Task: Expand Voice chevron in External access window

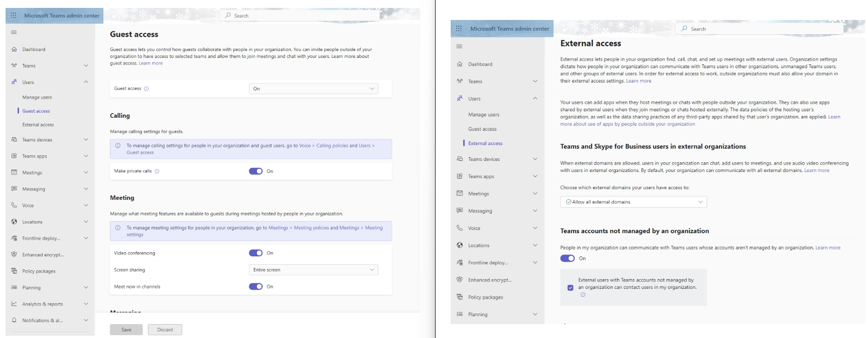Action: pos(535,228)
